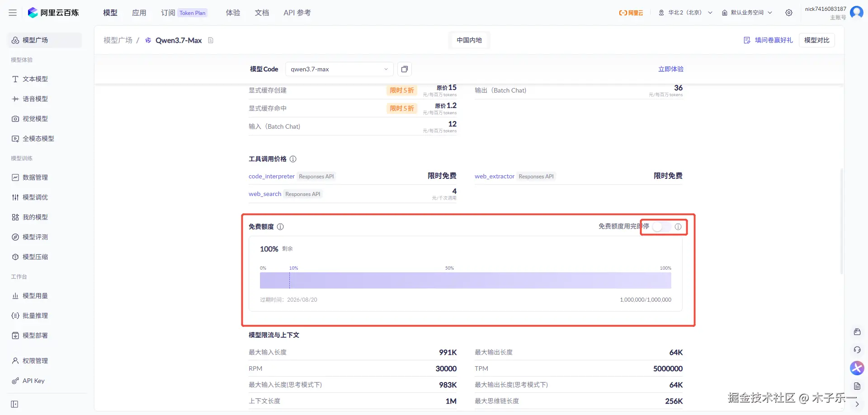Open the settings gear icon
Viewport: 868px width, 415px height.
pos(789,13)
